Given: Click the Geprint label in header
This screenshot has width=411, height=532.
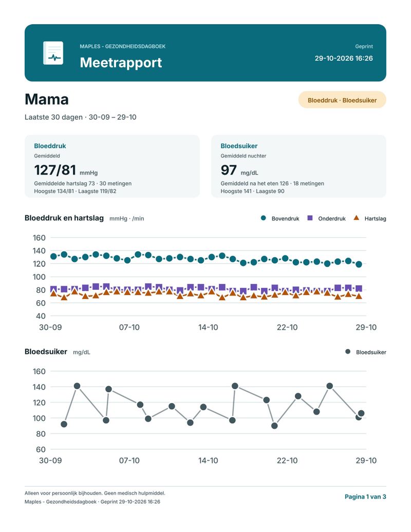Looking at the screenshot, I should tap(364, 46).
